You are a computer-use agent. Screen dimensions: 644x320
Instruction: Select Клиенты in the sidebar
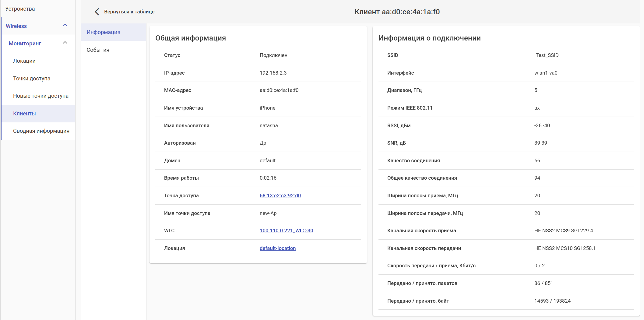pyautogui.click(x=24, y=114)
